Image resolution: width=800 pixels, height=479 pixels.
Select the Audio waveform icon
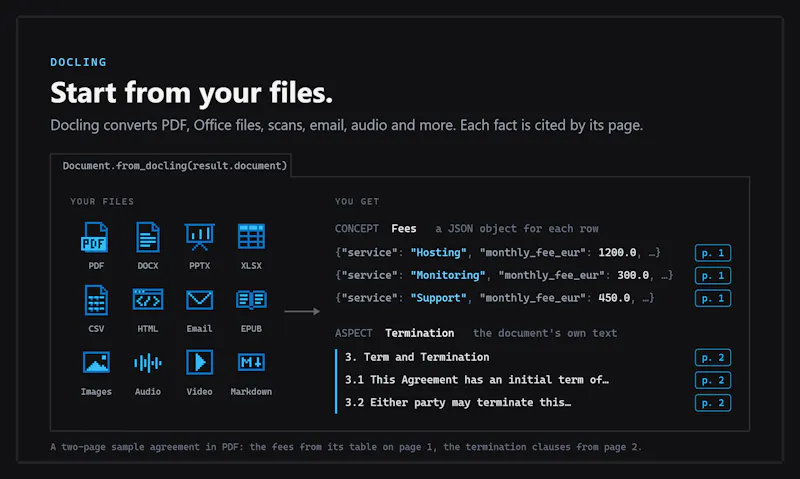coord(148,363)
